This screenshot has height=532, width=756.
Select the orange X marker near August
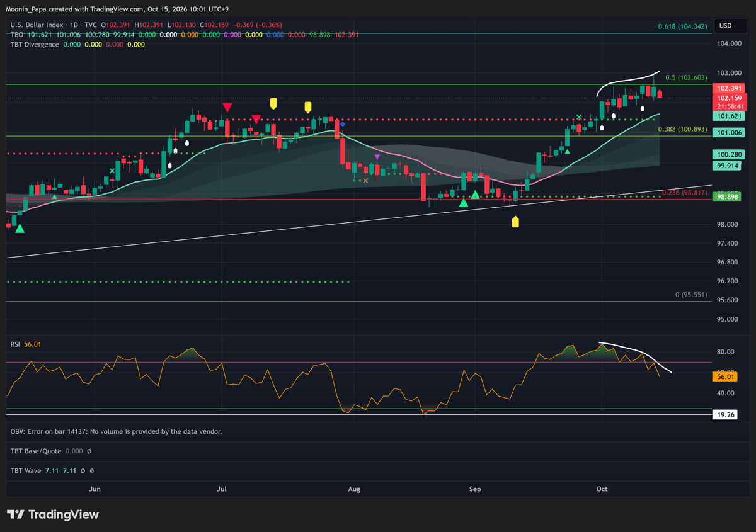[x=365, y=181]
